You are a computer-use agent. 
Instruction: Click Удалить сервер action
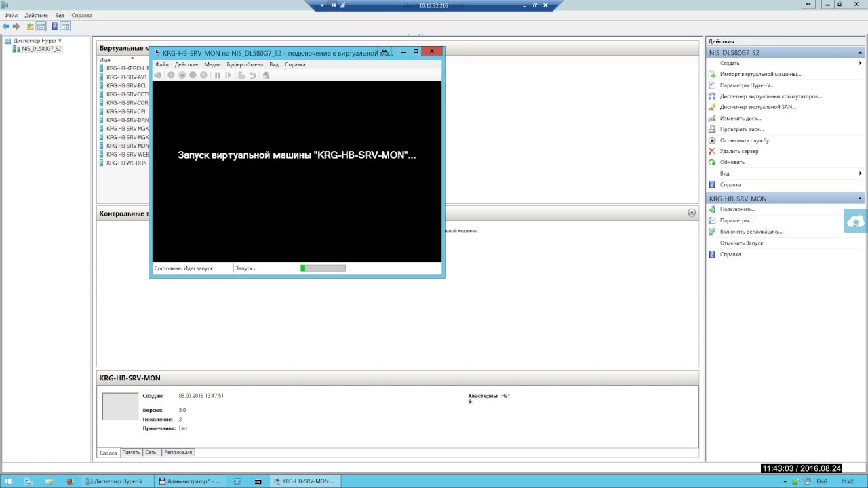739,151
